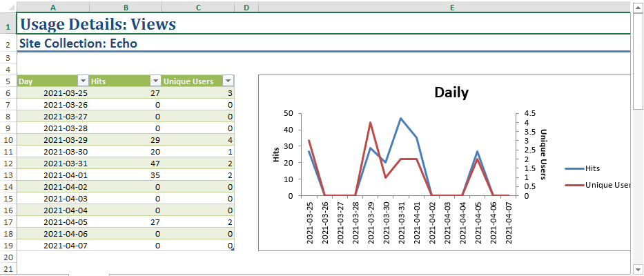Image resolution: width=644 pixels, height=276 pixels.
Task: Select row 5 header
Action: [8, 81]
